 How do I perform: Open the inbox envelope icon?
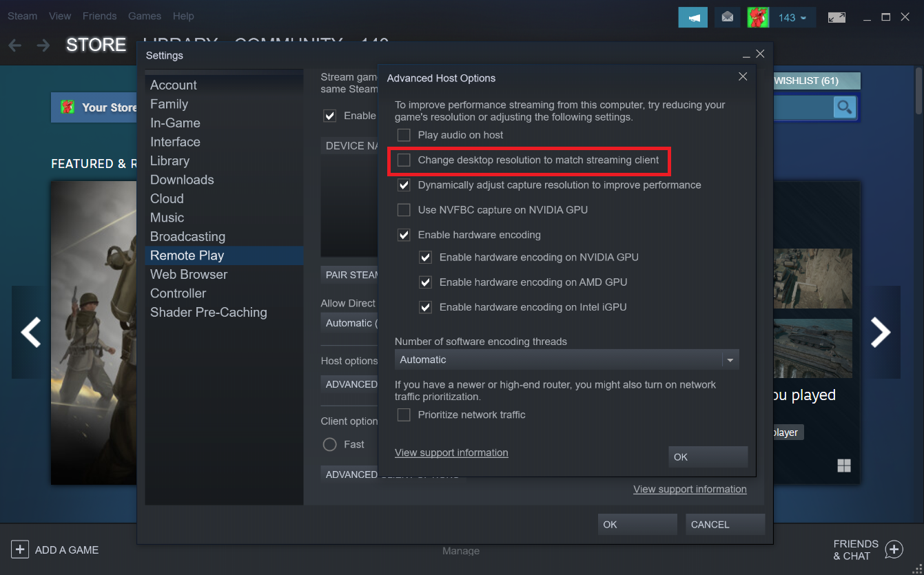click(x=727, y=17)
